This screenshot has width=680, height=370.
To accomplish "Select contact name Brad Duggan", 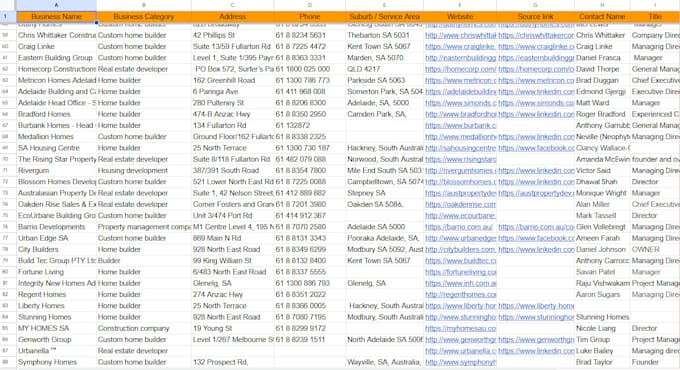I will point(602,80).
